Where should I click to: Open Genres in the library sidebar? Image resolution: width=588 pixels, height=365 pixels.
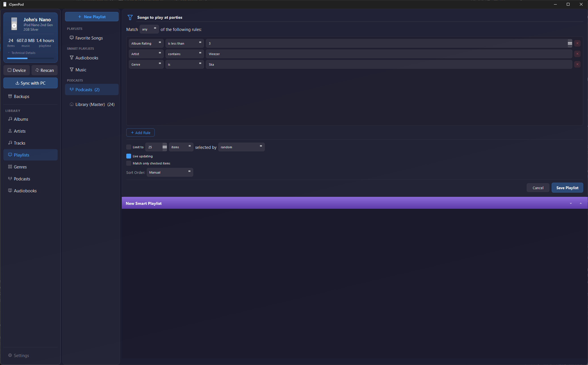pyautogui.click(x=20, y=167)
